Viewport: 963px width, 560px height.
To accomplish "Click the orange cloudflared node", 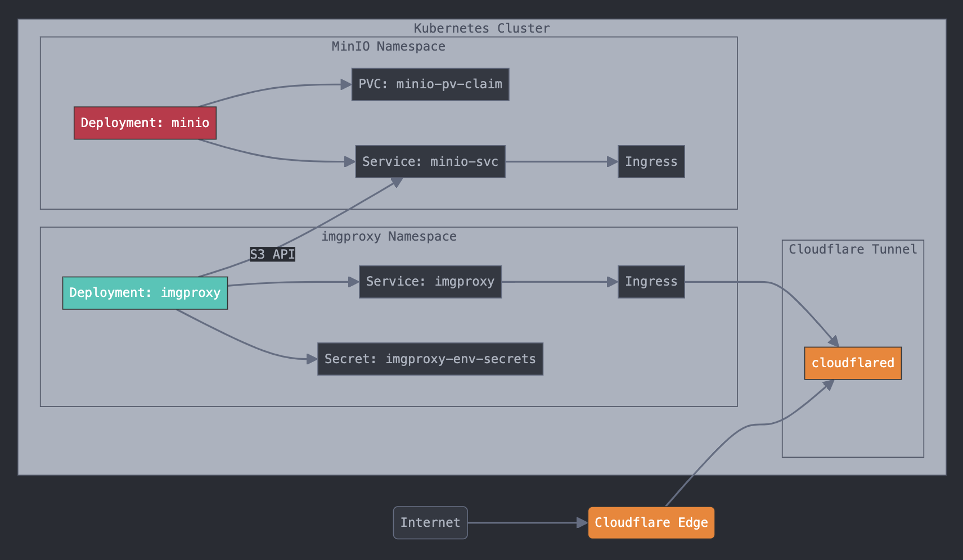I will [853, 363].
